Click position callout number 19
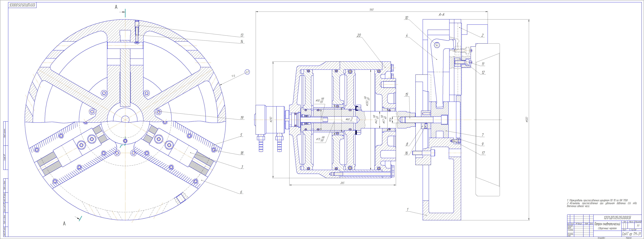The image size is (644, 239). pyautogui.click(x=242, y=118)
